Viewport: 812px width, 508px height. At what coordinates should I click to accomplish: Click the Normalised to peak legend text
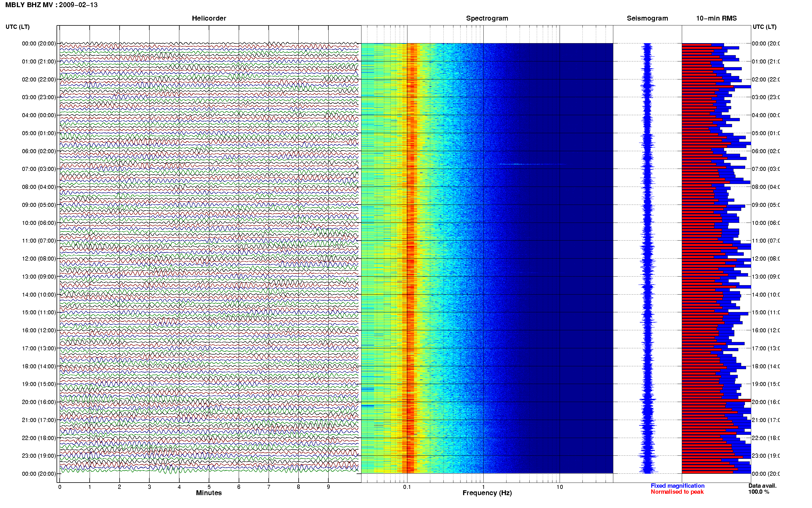(677, 492)
